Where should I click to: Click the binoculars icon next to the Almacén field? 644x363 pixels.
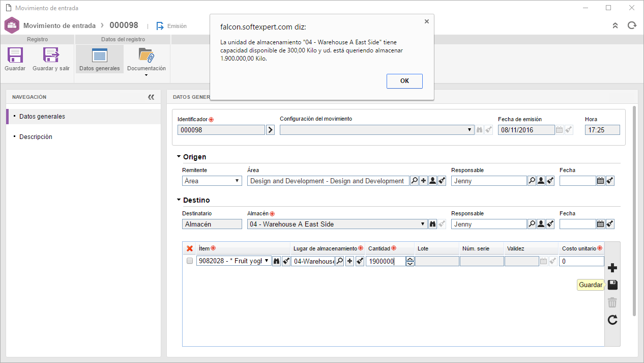click(x=432, y=224)
